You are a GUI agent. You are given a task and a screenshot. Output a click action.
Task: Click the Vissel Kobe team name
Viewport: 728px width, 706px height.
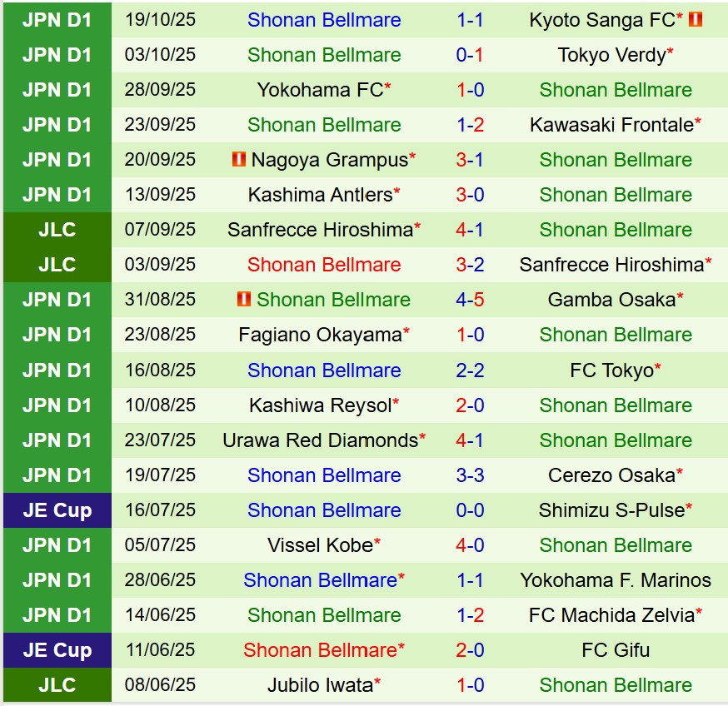click(321, 545)
